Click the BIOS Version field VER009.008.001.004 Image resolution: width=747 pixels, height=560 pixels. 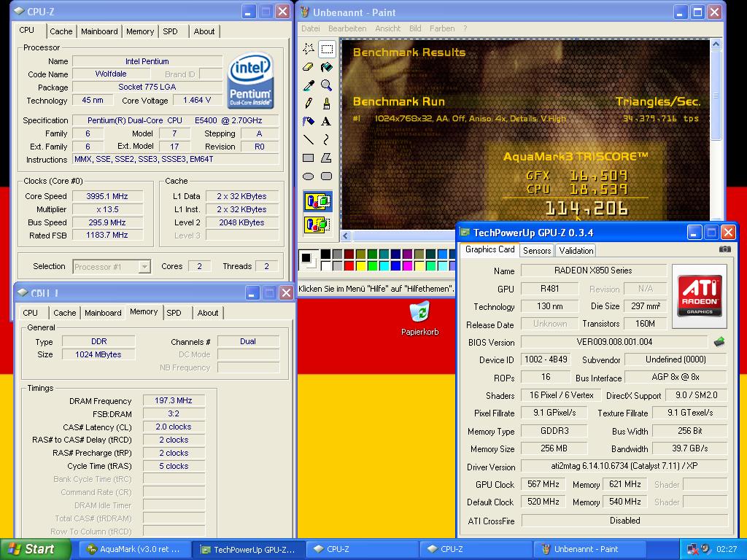(x=614, y=342)
